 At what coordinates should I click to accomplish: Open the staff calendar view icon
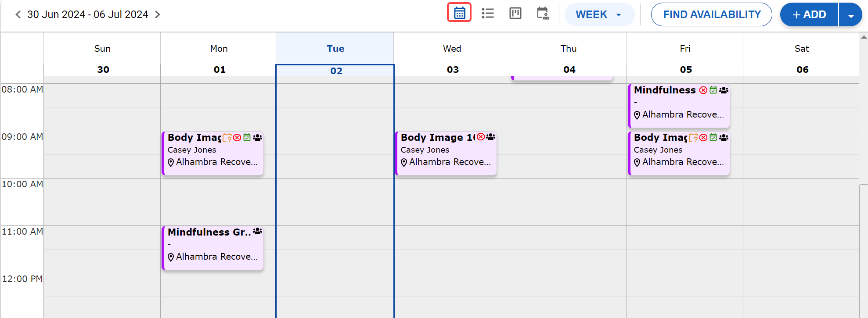(543, 13)
